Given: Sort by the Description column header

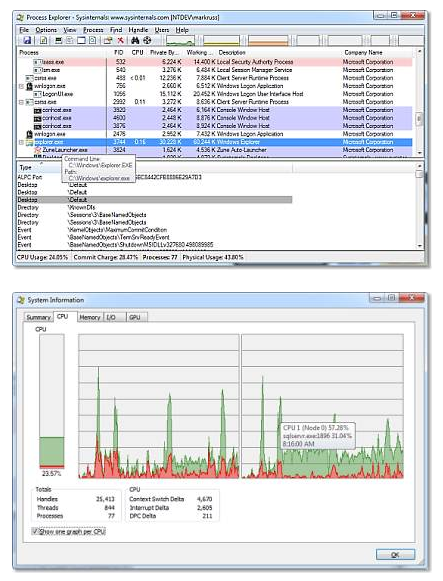Looking at the screenshot, I should coord(279,53).
